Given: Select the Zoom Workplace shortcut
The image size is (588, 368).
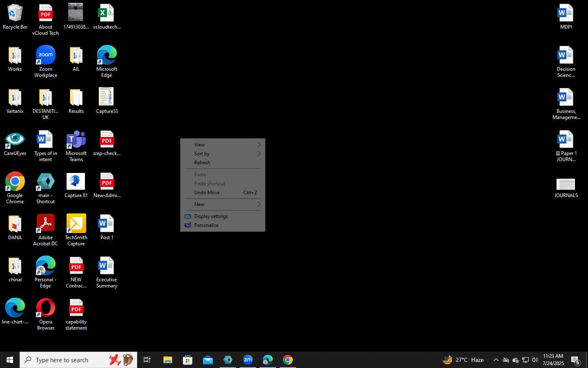Looking at the screenshot, I should [x=46, y=62].
